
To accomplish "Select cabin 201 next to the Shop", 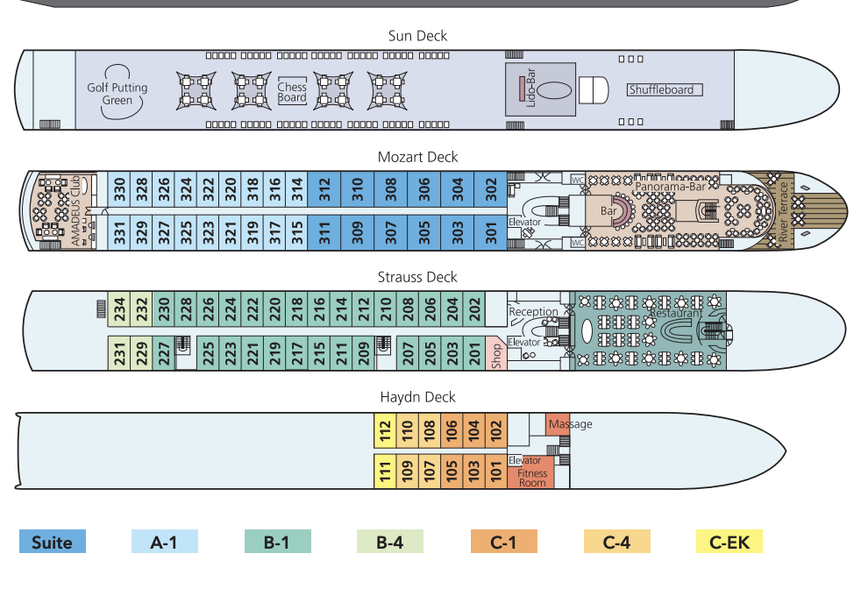I will 474,353.
